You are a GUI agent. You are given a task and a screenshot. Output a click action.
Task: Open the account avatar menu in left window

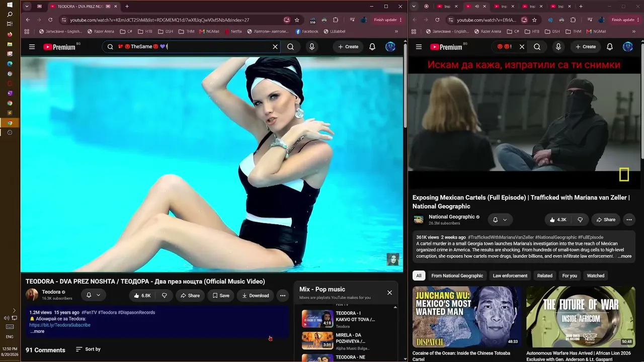(390, 47)
